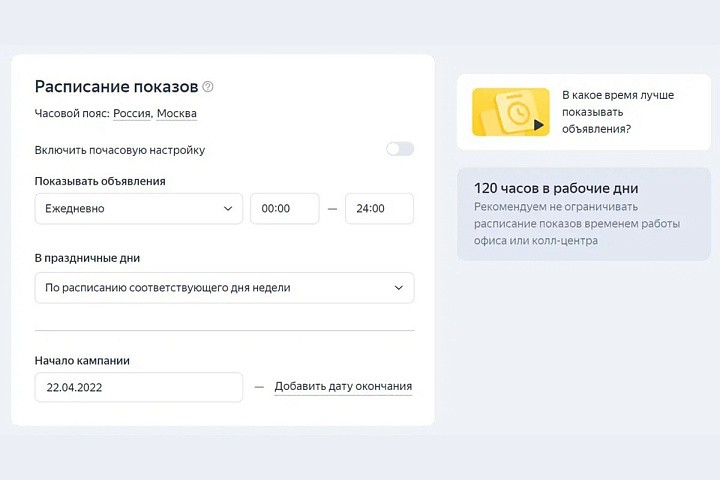
Task: Click the help icon beside Расписание показов
Action: coord(208,87)
